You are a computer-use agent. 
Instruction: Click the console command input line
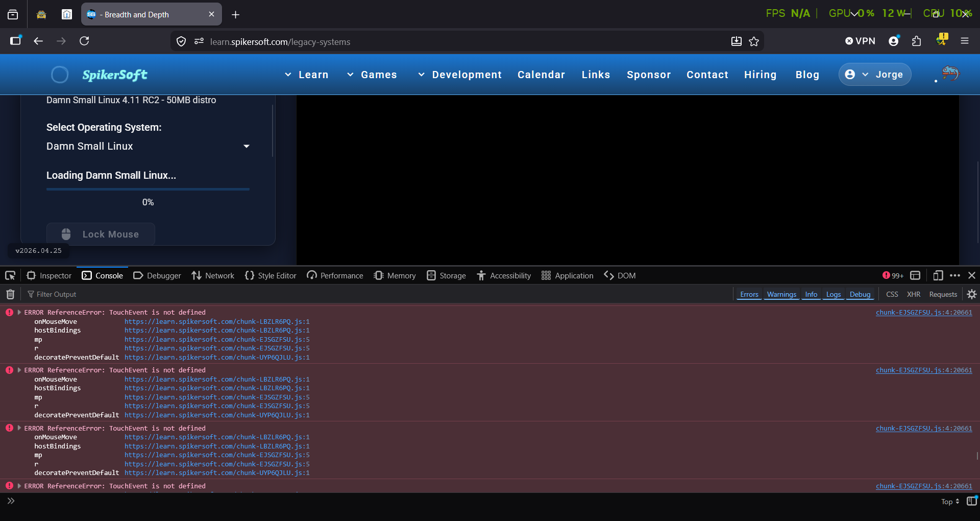click(x=475, y=502)
